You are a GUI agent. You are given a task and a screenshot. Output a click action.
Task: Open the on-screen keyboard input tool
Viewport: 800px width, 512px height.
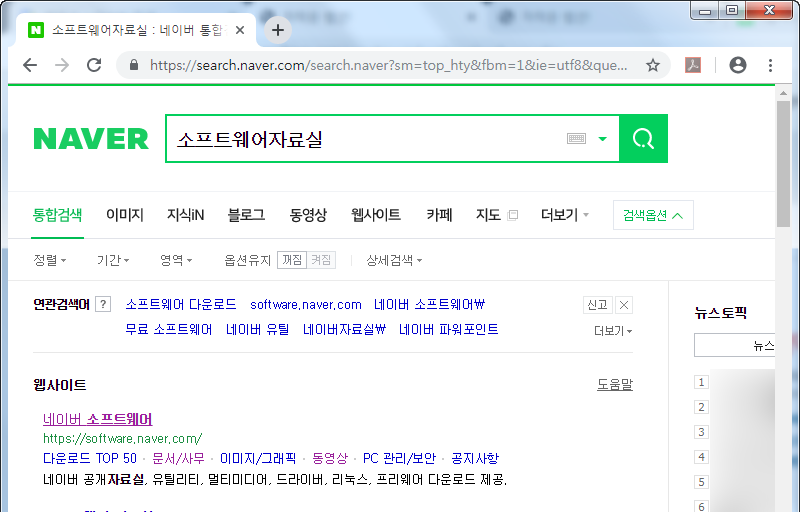[x=576, y=139]
